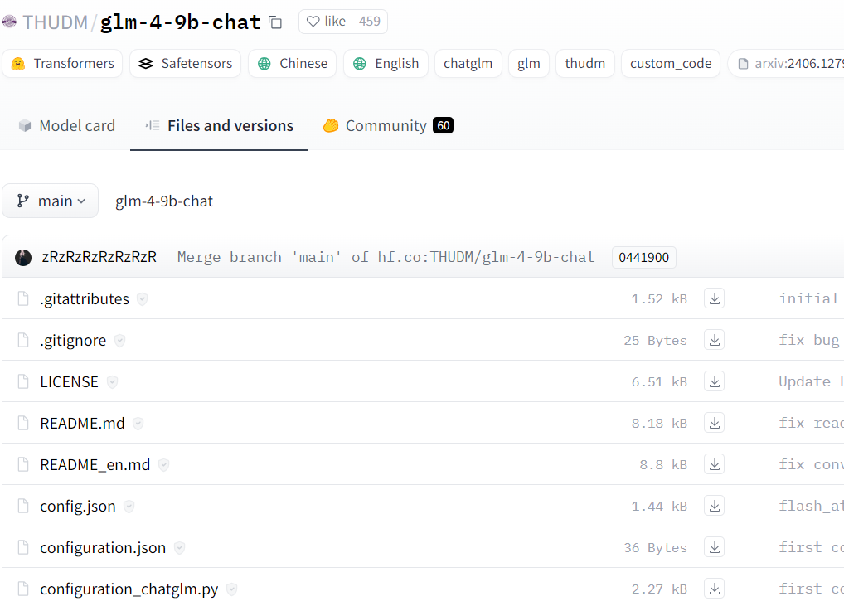The height and width of the screenshot is (616, 844).
Task: Open the thudm tag
Action: point(585,64)
